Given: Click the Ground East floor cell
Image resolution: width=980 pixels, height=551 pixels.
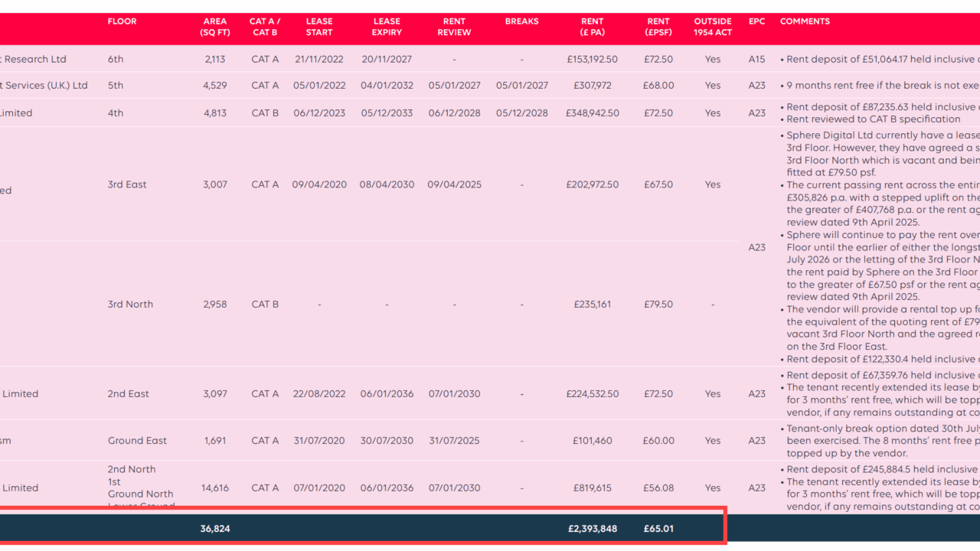Looking at the screenshot, I should click(x=137, y=441).
